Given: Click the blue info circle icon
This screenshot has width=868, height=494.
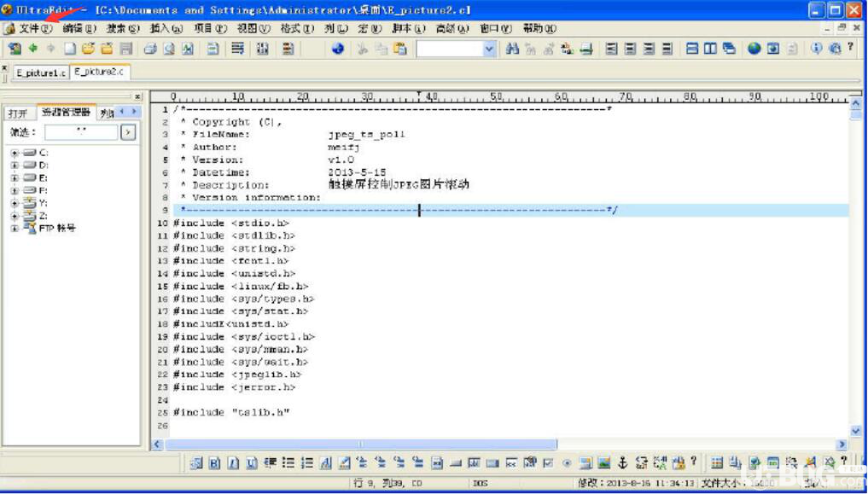Looking at the screenshot, I should [817, 49].
